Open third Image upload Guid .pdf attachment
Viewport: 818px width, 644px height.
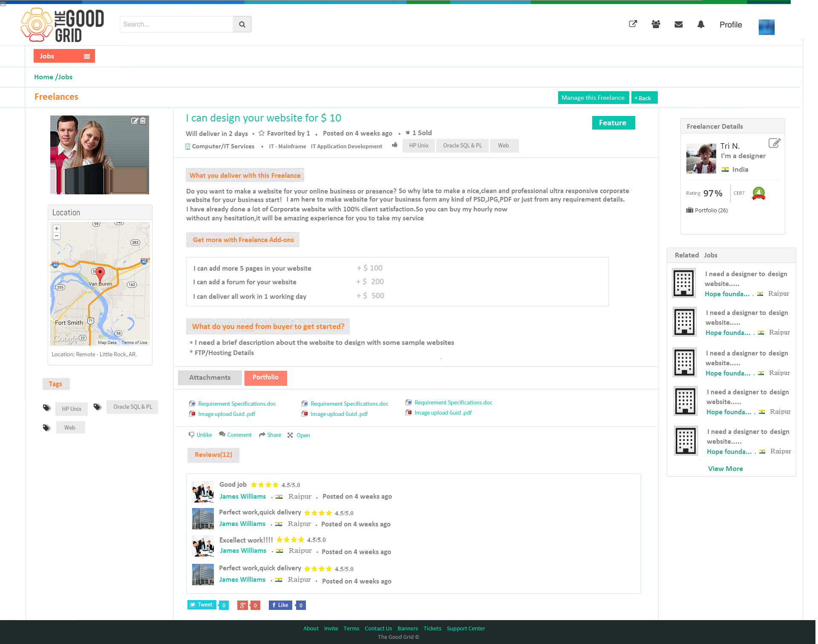443,413
